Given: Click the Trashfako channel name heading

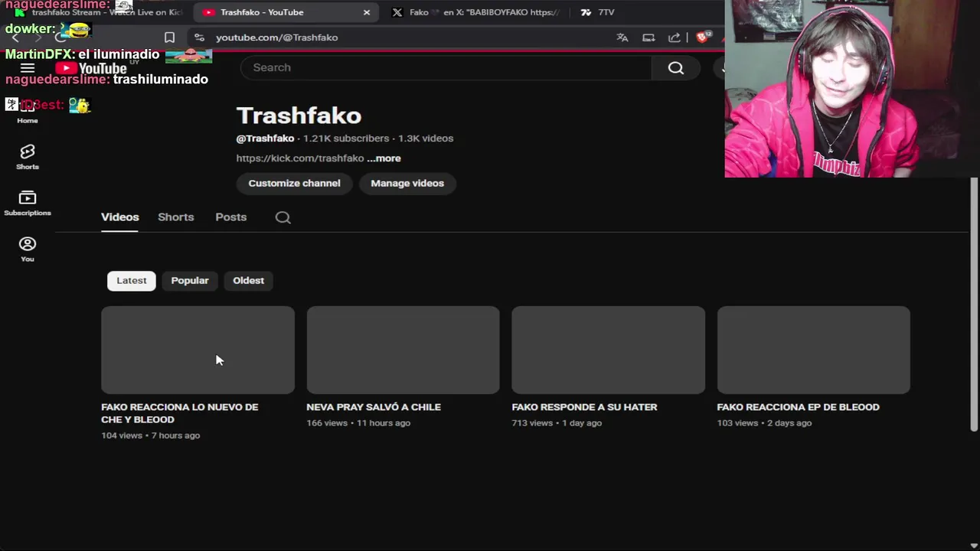Looking at the screenshot, I should 299,116.
